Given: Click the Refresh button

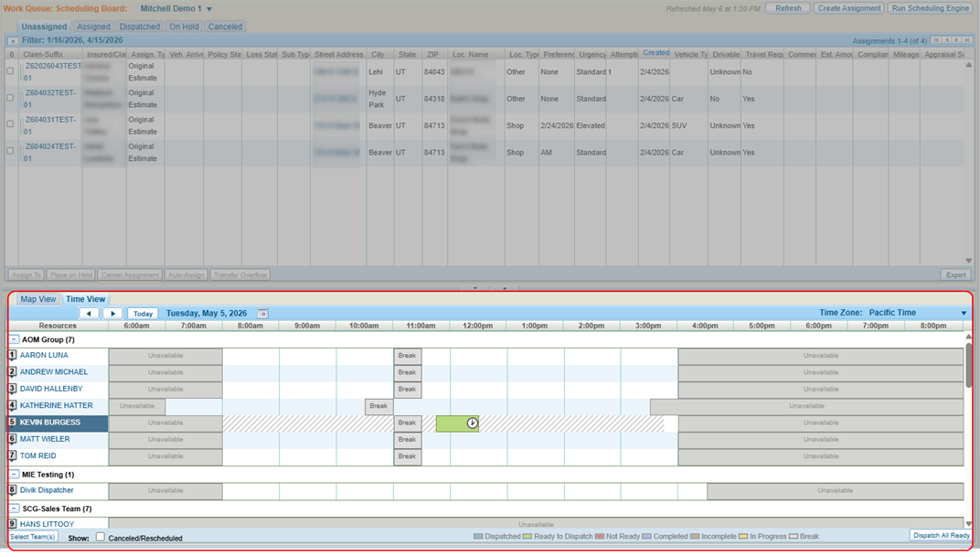Looking at the screenshot, I should 788,9.
